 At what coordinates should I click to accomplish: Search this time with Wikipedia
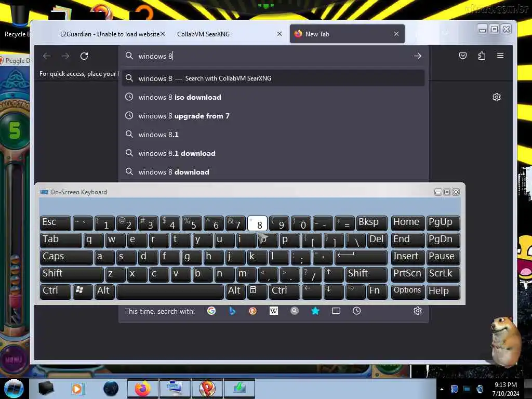273,311
